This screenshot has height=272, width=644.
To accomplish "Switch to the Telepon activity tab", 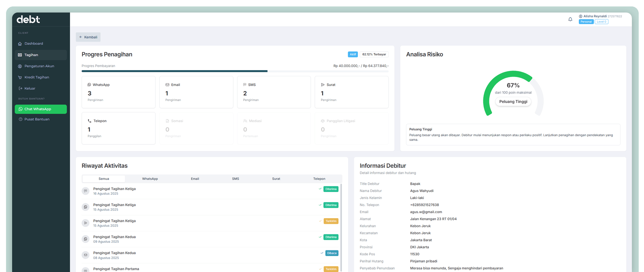I will click(x=319, y=179).
